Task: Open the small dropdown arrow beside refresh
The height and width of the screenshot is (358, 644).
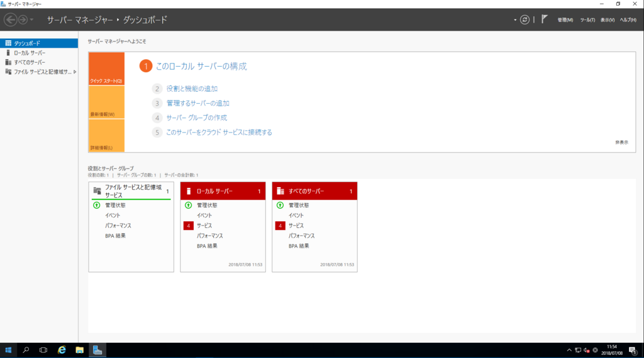Action: (515, 19)
